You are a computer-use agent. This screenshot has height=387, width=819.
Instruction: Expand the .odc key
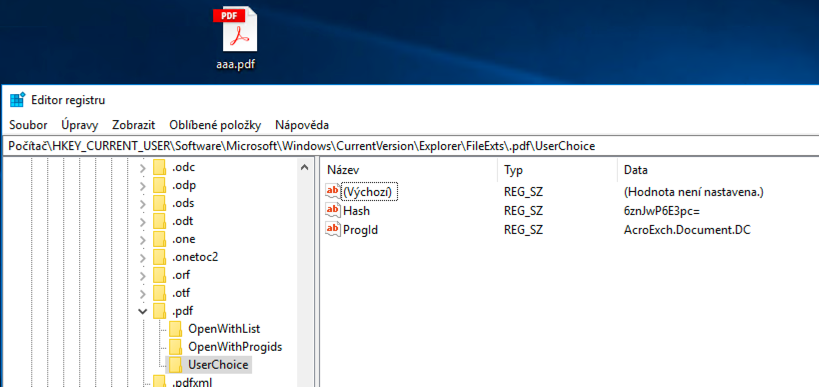[x=143, y=169]
